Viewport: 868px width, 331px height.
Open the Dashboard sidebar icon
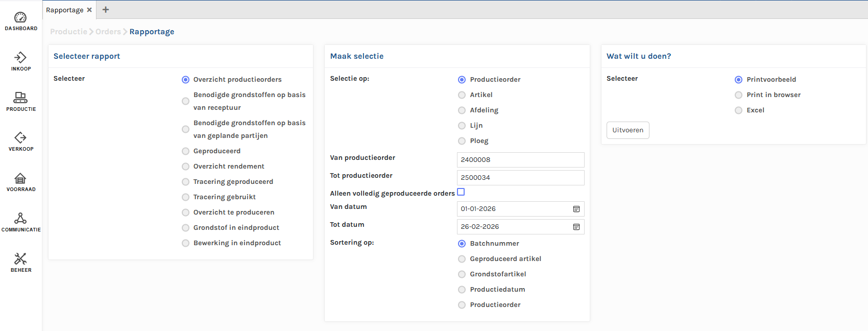click(20, 17)
